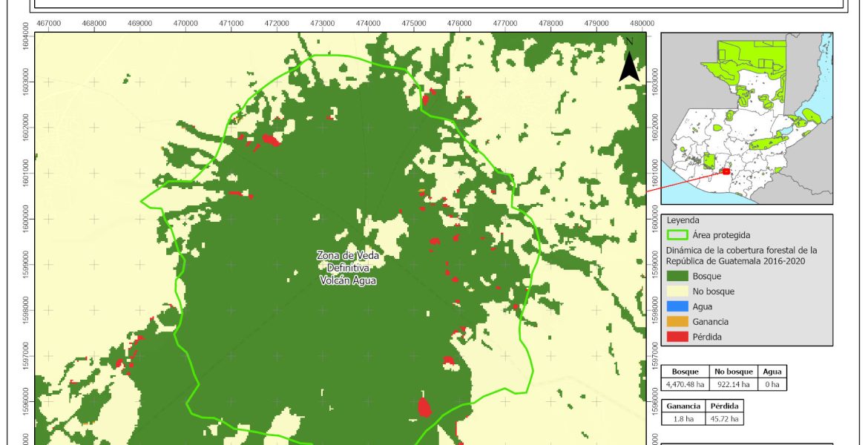The image size is (868, 445).
Task: Click the No bosque table header
Action: point(733,372)
